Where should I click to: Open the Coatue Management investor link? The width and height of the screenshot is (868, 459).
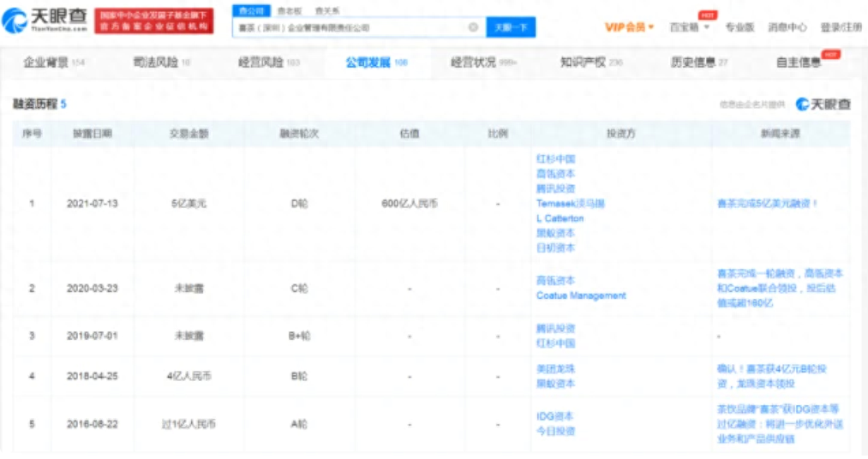coord(580,295)
